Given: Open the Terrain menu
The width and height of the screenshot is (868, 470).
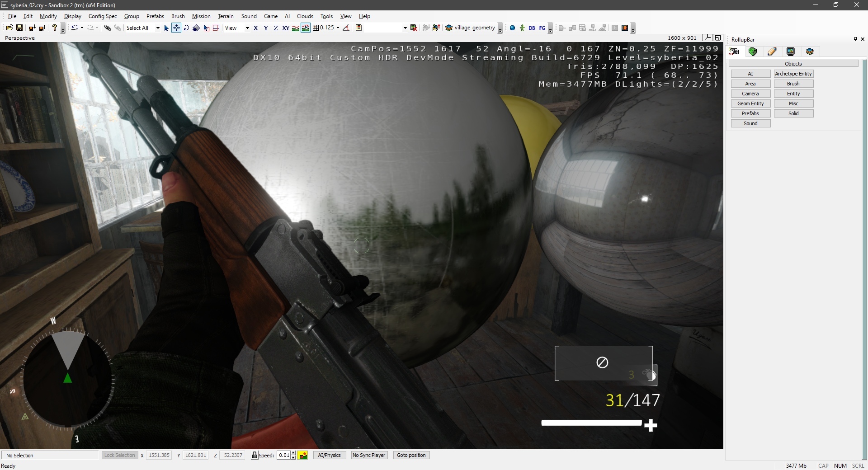Looking at the screenshot, I should [x=226, y=16].
